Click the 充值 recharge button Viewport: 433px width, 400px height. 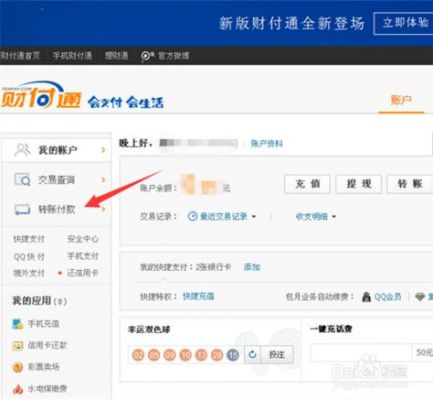coord(307,184)
